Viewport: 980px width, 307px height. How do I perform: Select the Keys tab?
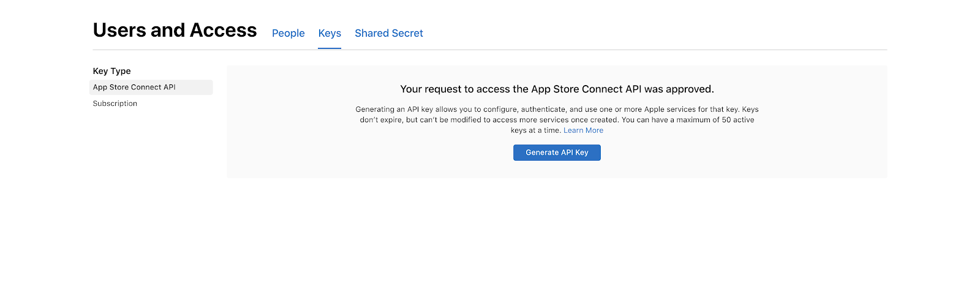(x=330, y=34)
